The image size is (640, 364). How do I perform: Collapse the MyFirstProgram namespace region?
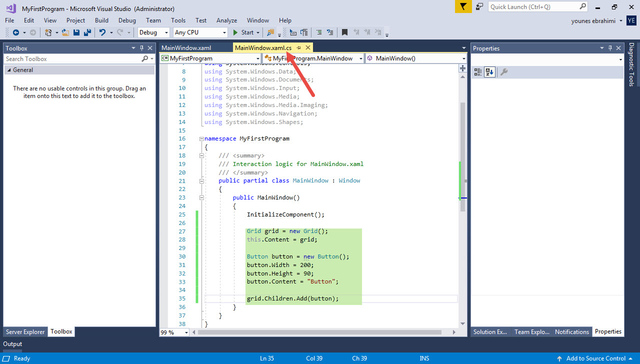click(x=201, y=138)
